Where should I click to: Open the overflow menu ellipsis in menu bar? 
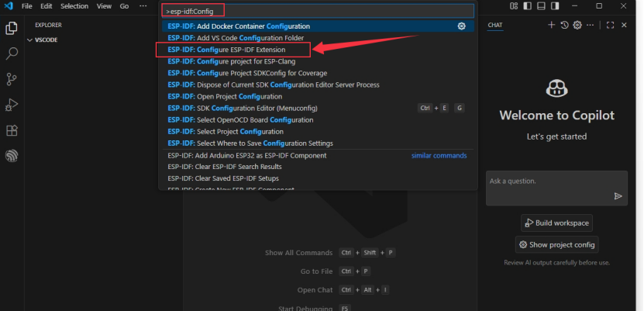tap(143, 6)
